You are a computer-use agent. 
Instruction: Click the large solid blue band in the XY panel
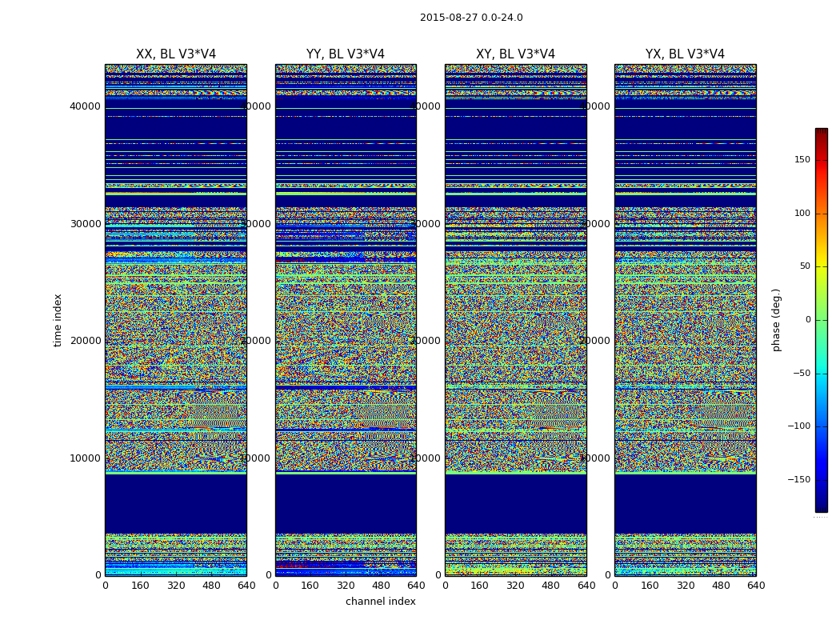pyautogui.click(x=515, y=504)
